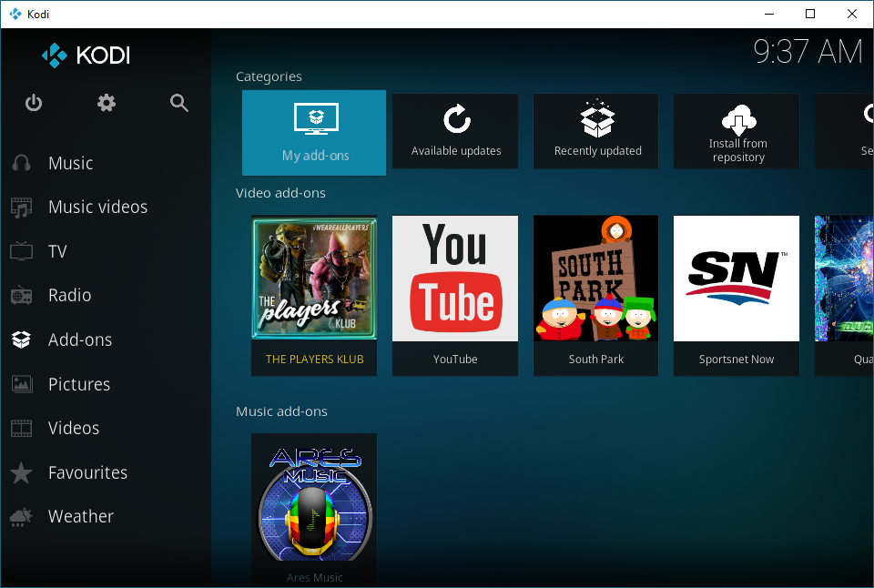Click the Pictures icon in sidebar

tap(21, 384)
